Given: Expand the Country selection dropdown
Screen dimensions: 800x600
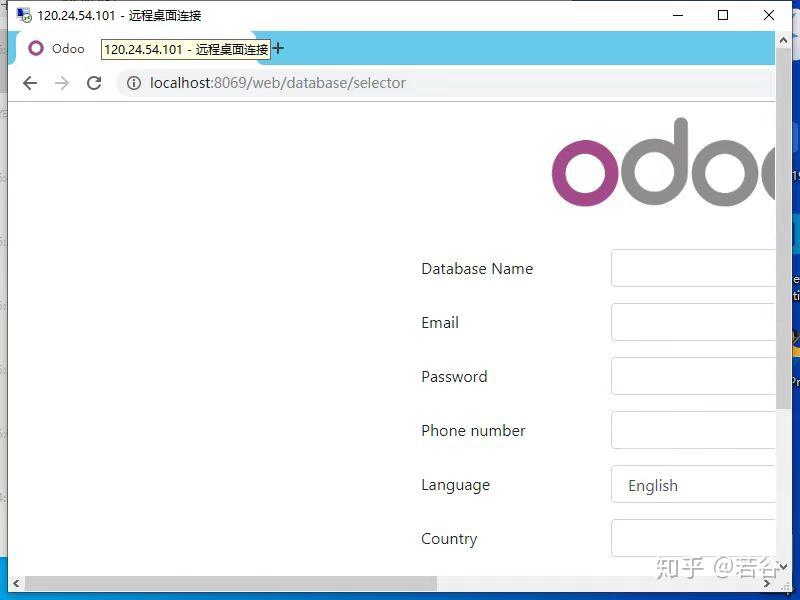Looking at the screenshot, I should click(692, 537).
